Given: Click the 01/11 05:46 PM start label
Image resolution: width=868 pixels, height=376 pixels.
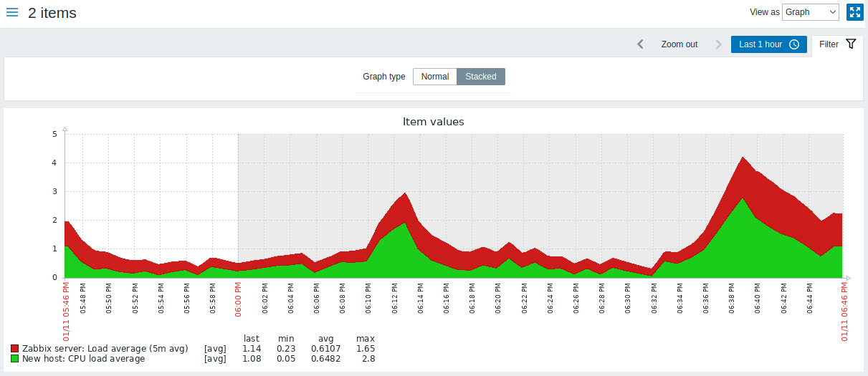Looking at the screenshot, I should pos(65,308).
